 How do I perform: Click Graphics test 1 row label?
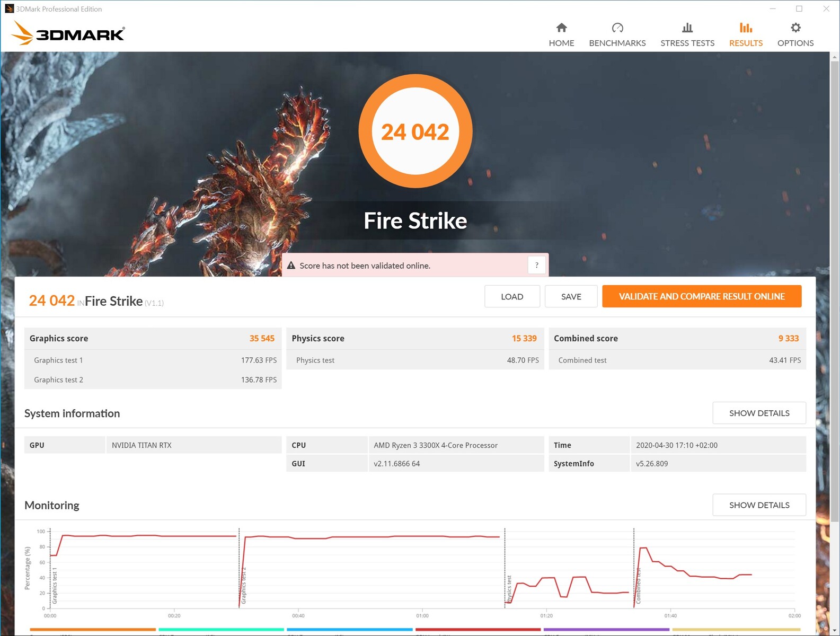pos(58,360)
